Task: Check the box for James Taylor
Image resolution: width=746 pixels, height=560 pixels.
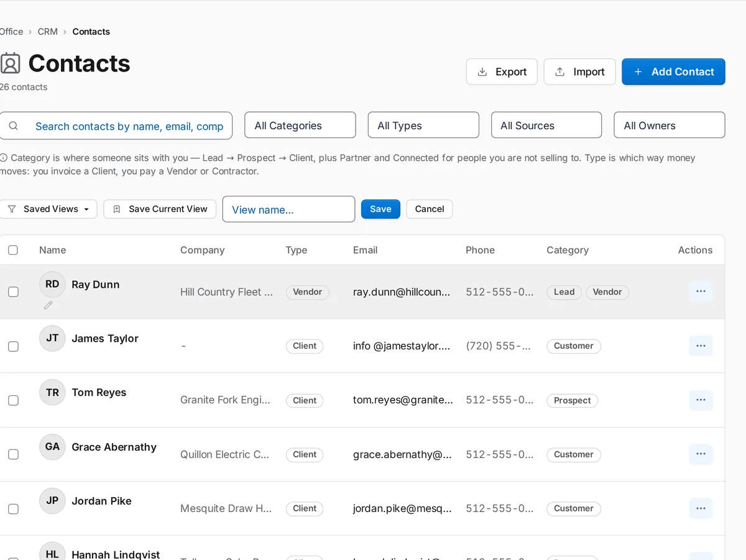Action: pos(13,346)
